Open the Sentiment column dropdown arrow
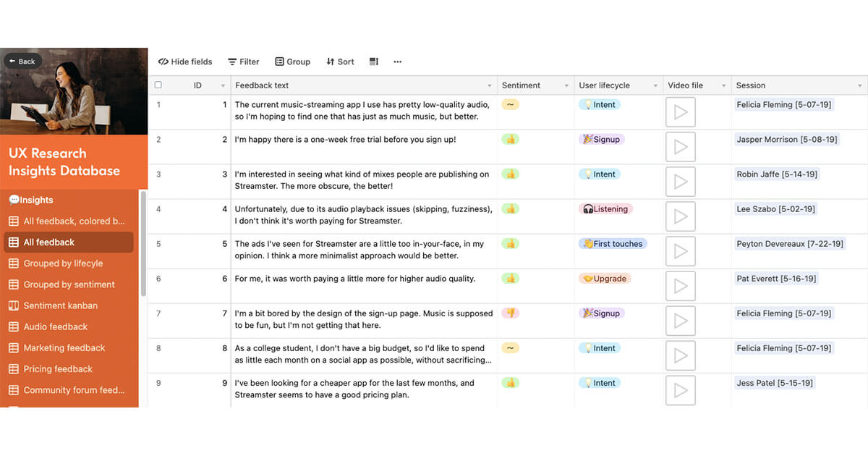Screen dimensions: 868x456 567,86
